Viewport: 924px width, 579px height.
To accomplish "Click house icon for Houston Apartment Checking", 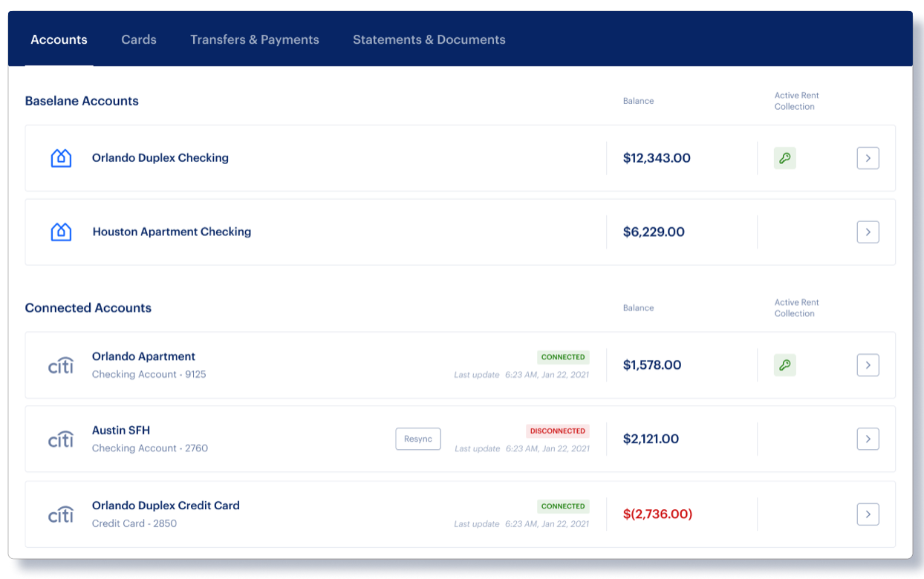I will pyautogui.click(x=61, y=232).
